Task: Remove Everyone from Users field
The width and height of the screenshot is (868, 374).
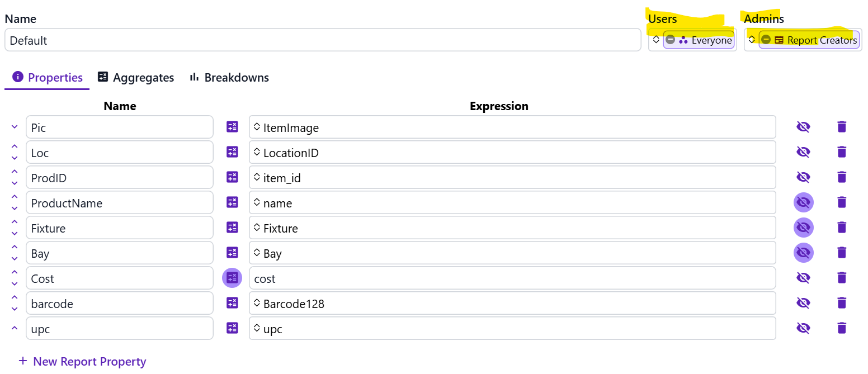Action: pos(670,40)
